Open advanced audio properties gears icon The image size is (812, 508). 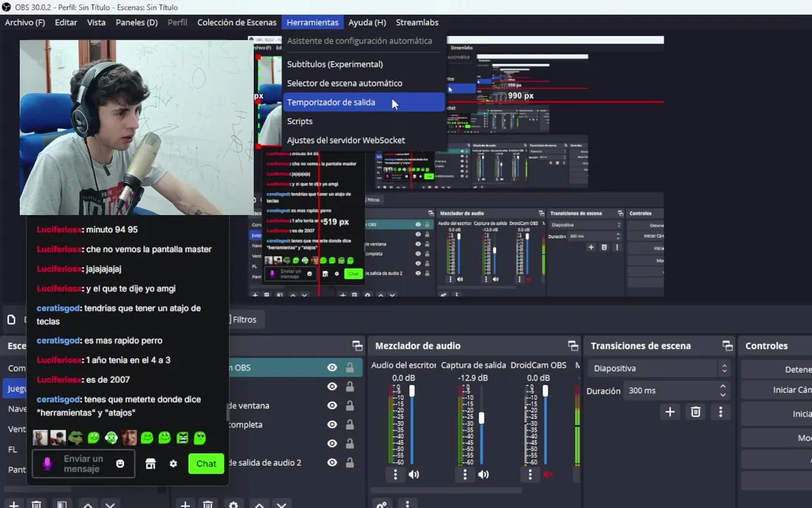(x=381, y=504)
